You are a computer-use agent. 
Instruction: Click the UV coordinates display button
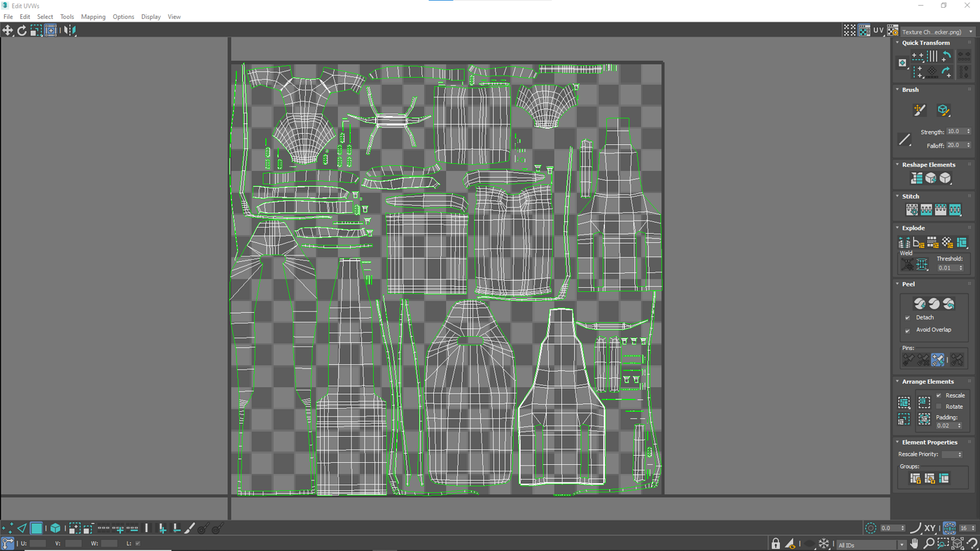point(878,31)
